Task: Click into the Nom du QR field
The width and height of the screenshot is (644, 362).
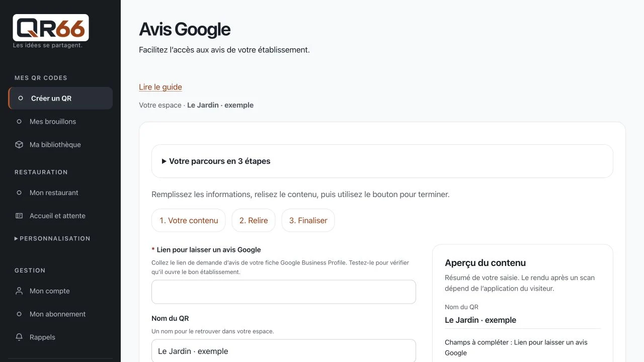Action: (284, 351)
